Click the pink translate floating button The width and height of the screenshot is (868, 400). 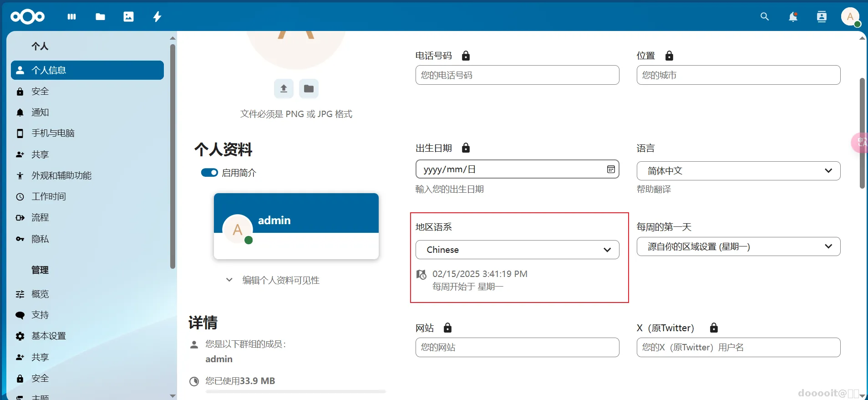click(x=860, y=143)
